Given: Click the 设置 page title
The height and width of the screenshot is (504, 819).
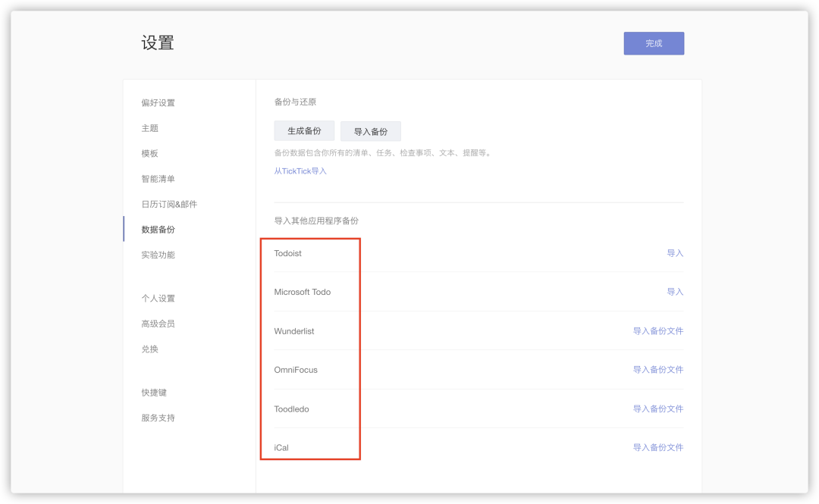Looking at the screenshot, I should pos(158,43).
